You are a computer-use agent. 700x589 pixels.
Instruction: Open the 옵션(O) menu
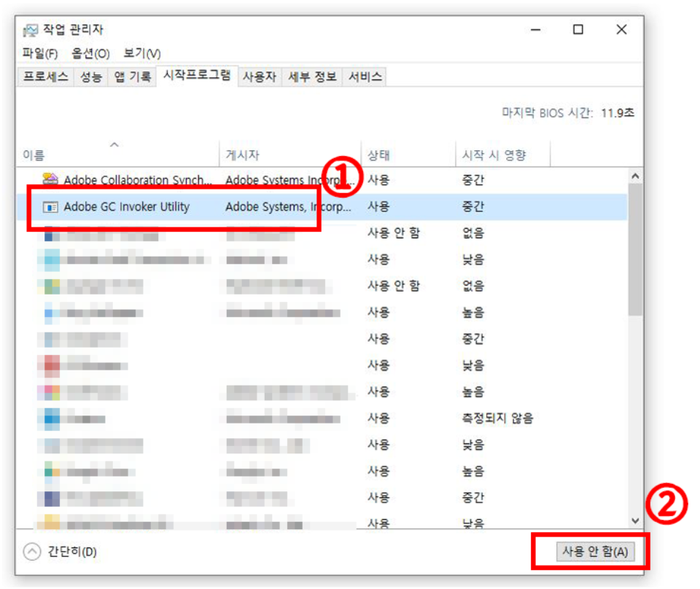pos(90,53)
